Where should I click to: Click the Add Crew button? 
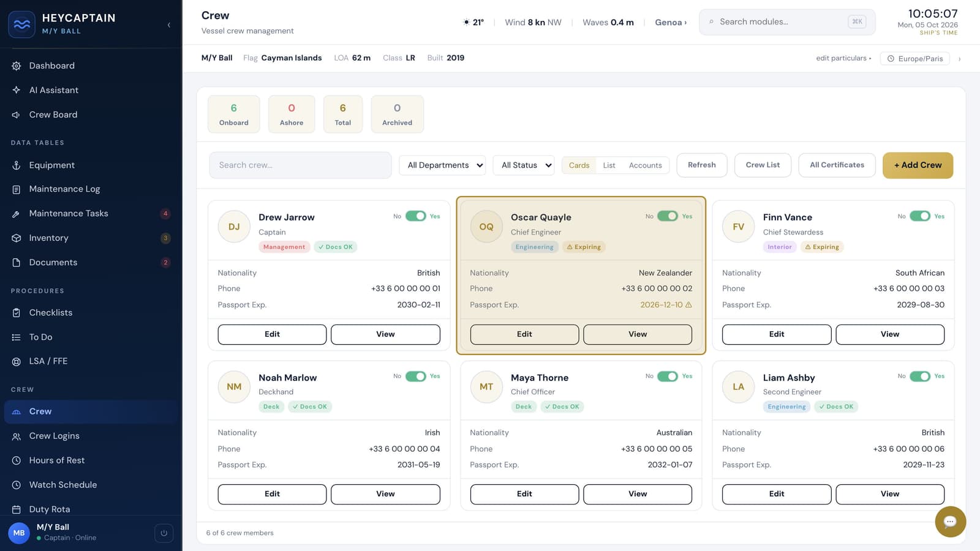(918, 165)
